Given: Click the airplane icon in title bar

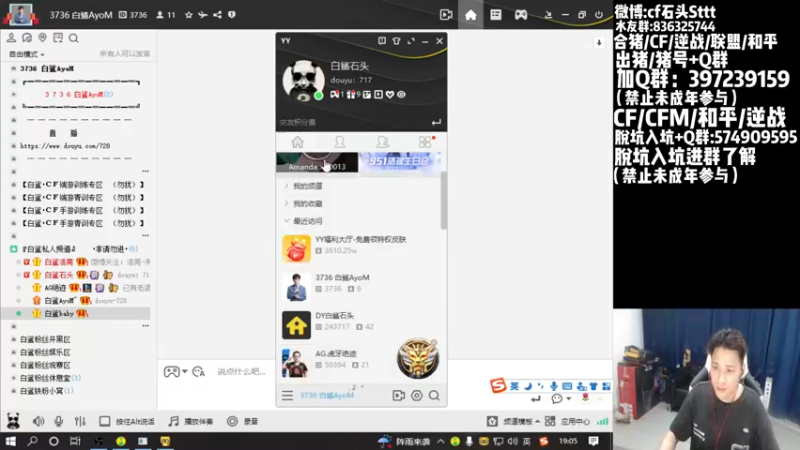Looking at the screenshot, I should coord(203,15).
